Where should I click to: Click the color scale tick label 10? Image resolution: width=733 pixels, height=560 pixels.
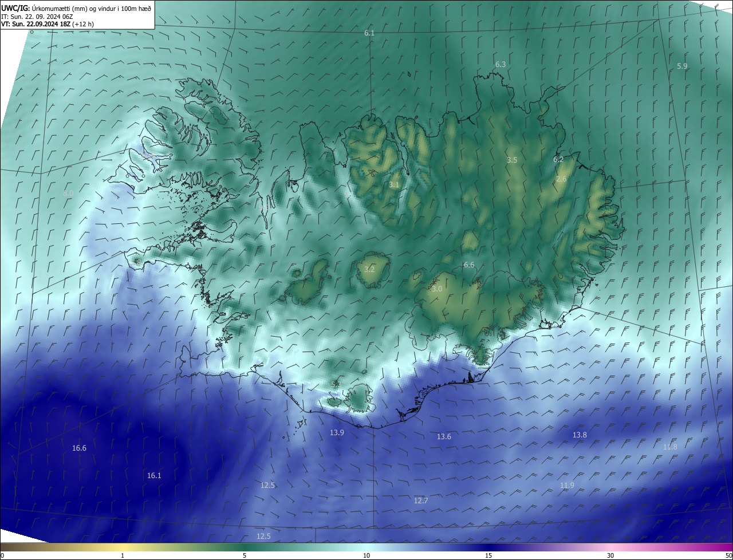(x=366, y=555)
